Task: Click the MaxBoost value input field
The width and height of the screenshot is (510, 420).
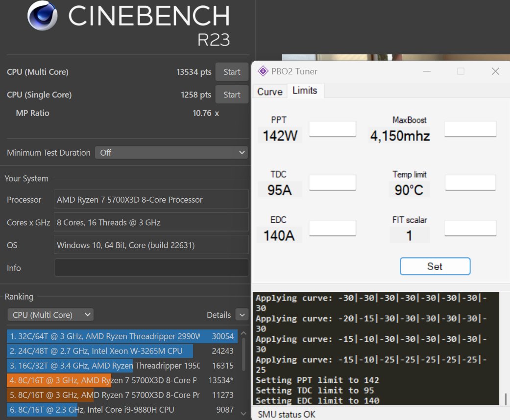Action: click(x=470, y=129)
